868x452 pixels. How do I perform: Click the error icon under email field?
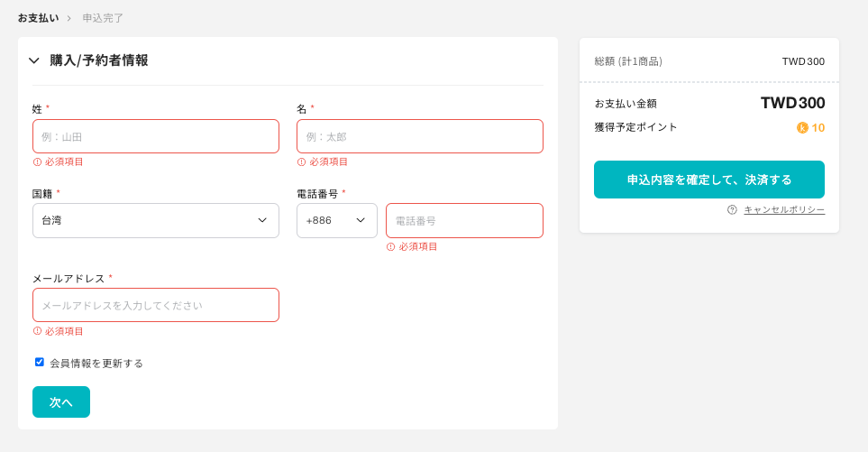(x=38, y=331)
